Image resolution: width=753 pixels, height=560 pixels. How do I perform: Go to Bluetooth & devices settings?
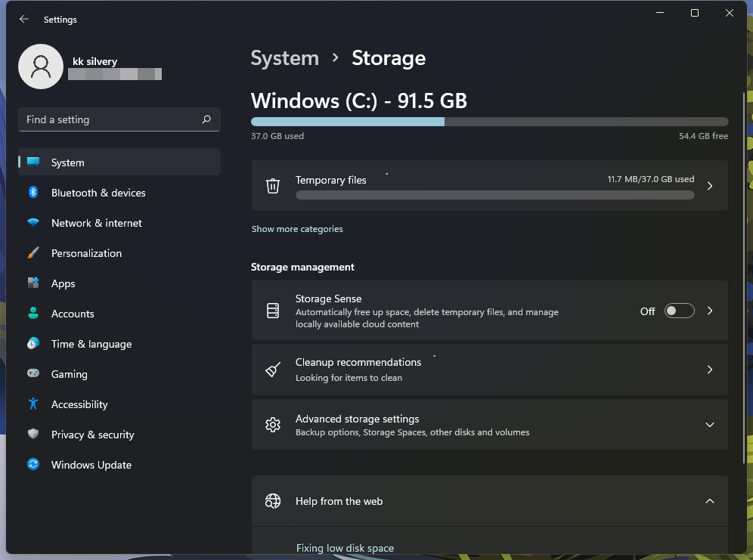coord(119,193)
